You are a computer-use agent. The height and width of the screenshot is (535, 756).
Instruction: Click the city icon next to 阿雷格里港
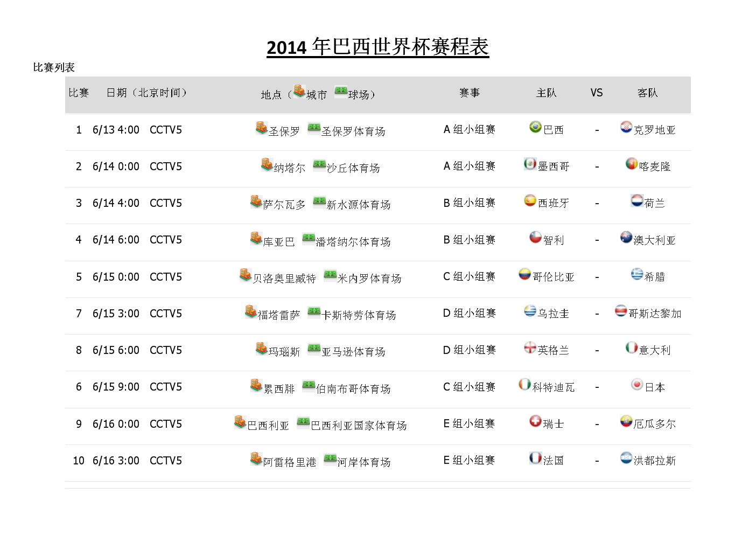coord(256,458)
